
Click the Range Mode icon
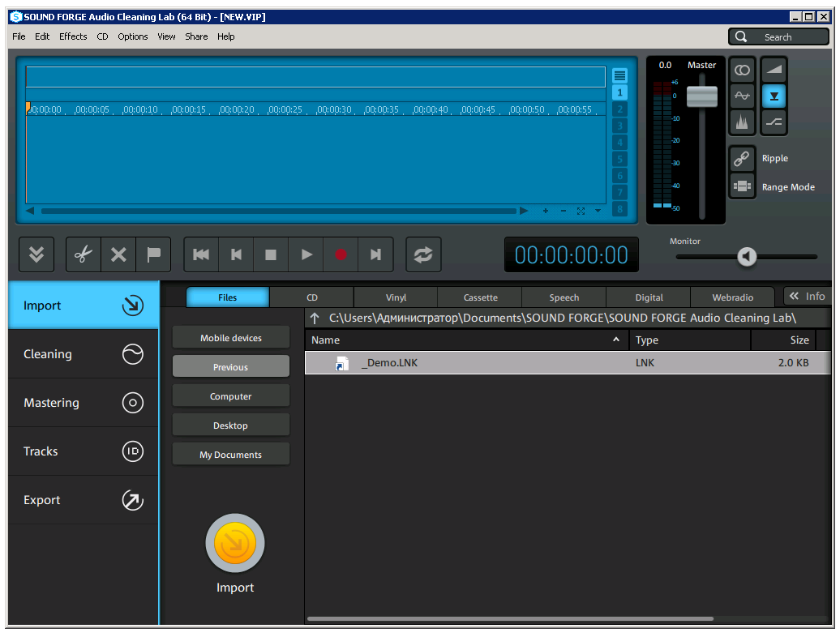(x=742, y=186)
